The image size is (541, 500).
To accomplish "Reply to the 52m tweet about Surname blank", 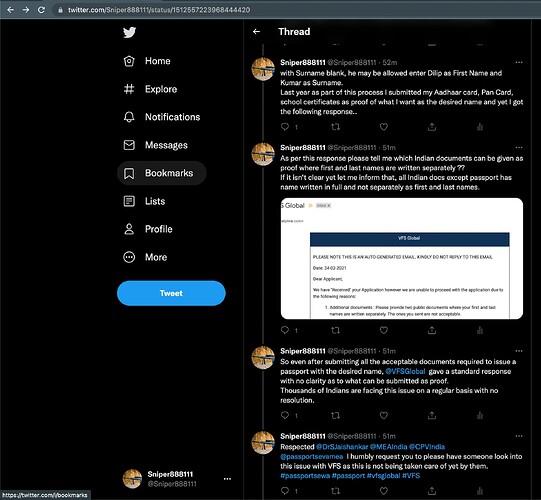I will [x=285, y=127].
